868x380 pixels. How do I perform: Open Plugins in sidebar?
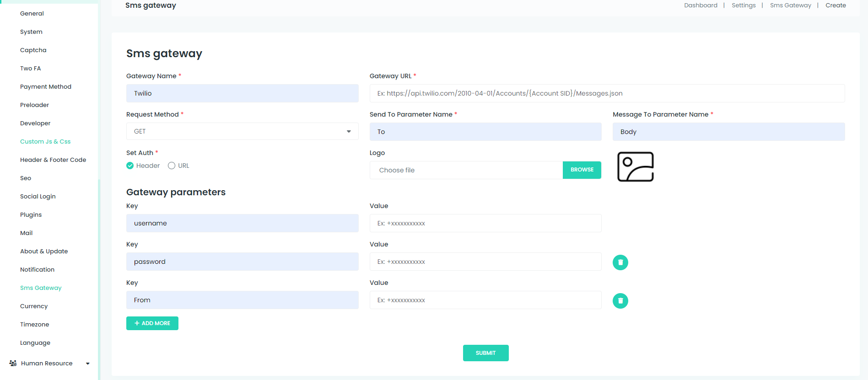(x=31, y=214)
